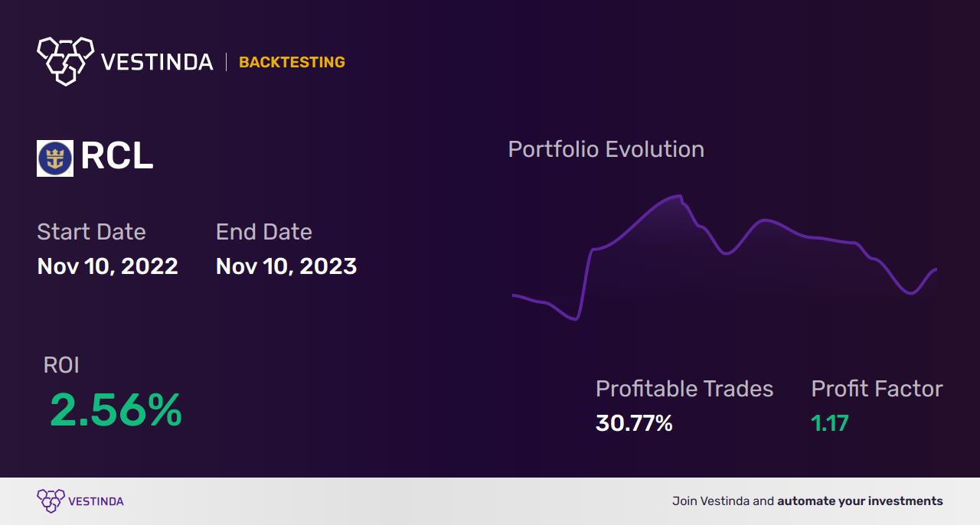Click the Nov 10, 2022 start date value

click(x=107, y=266)
